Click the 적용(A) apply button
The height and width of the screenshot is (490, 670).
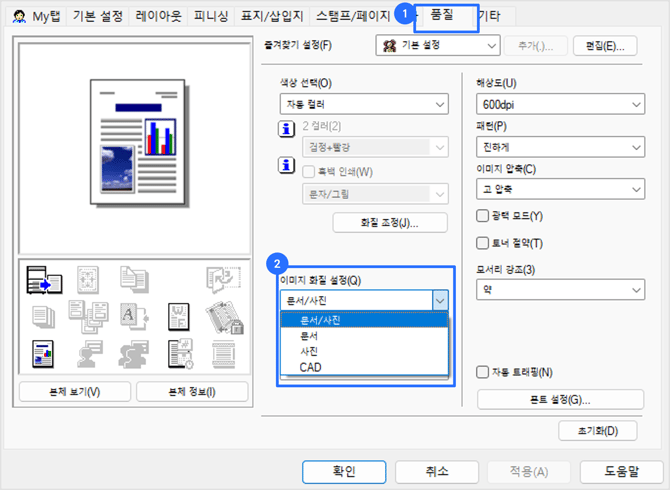coord(529,472)
